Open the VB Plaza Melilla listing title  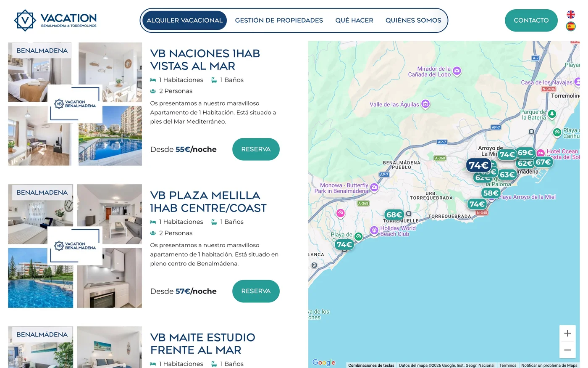coord(208,202)
